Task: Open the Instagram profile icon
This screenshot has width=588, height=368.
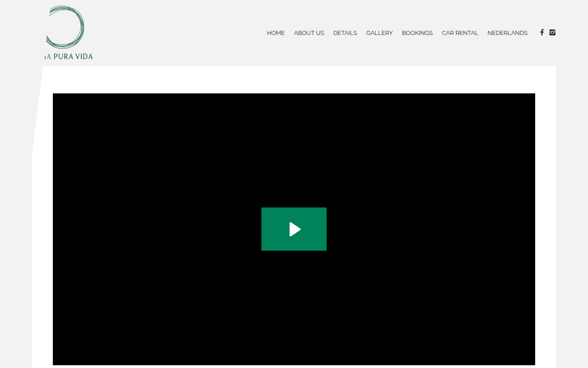Action: pyautogui.click(x=552, y=32)
